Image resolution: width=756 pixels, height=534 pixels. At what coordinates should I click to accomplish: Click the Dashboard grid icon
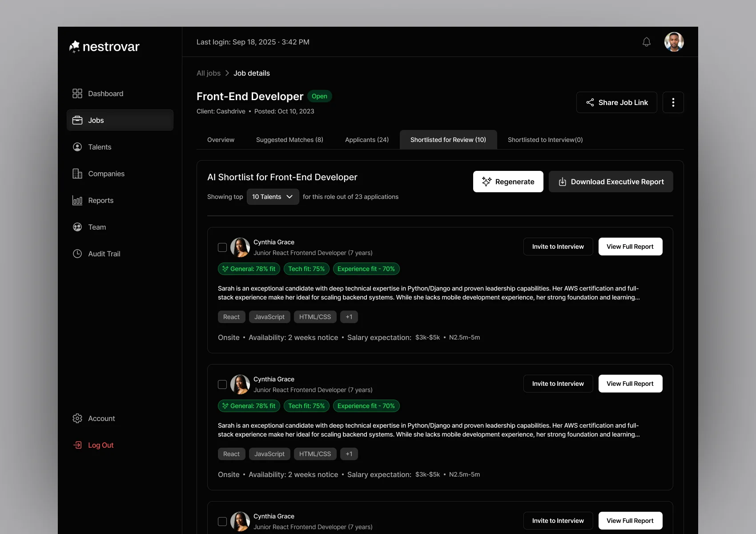77,93
